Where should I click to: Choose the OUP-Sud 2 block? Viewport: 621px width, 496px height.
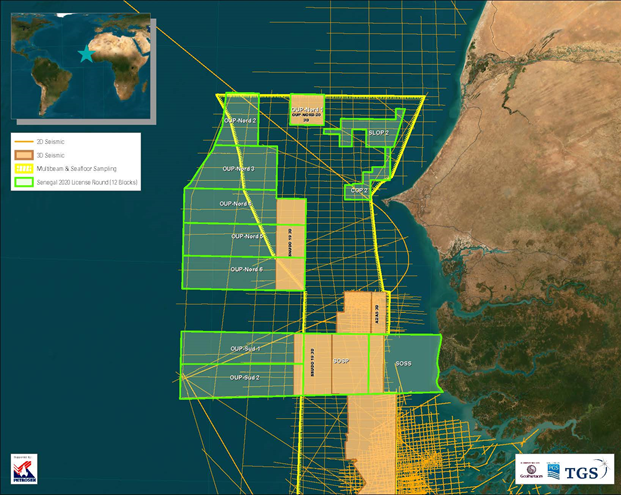click(x=245, y=377)
